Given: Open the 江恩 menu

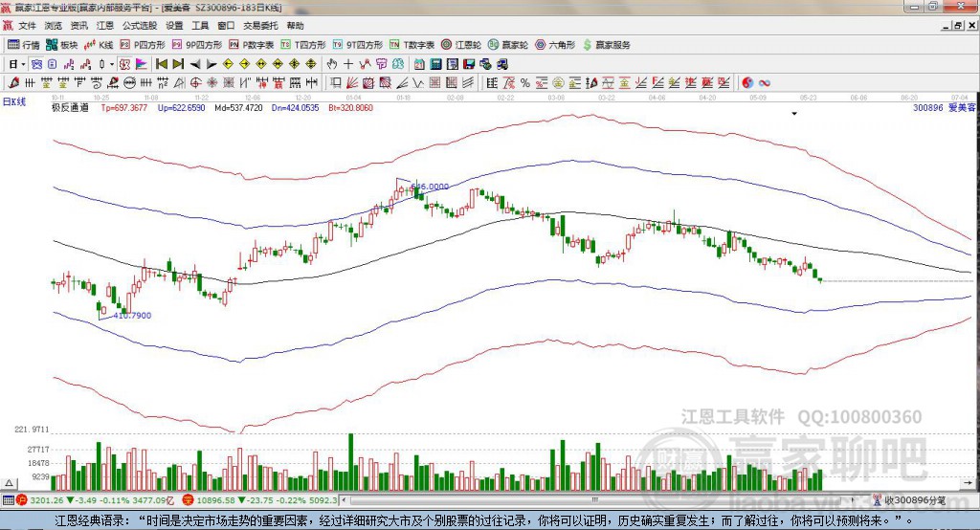Looking at the screenshot, I should click(105, 26).
